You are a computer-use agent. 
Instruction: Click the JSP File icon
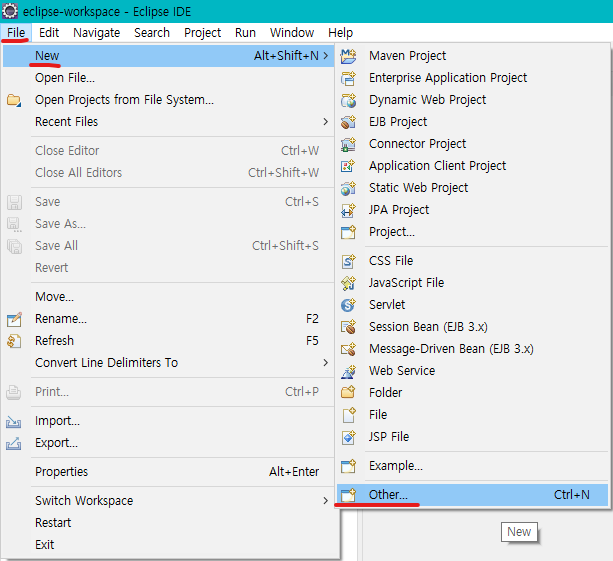click(x=348, y=437)
